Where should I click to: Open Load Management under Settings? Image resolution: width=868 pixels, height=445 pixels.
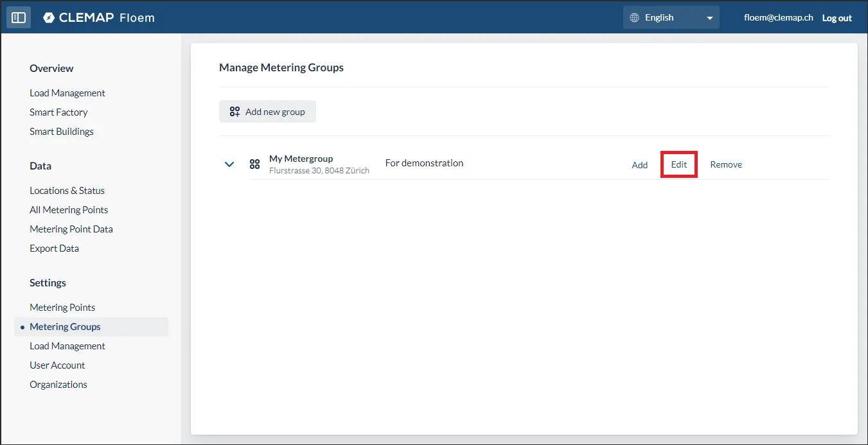[67, 345]
